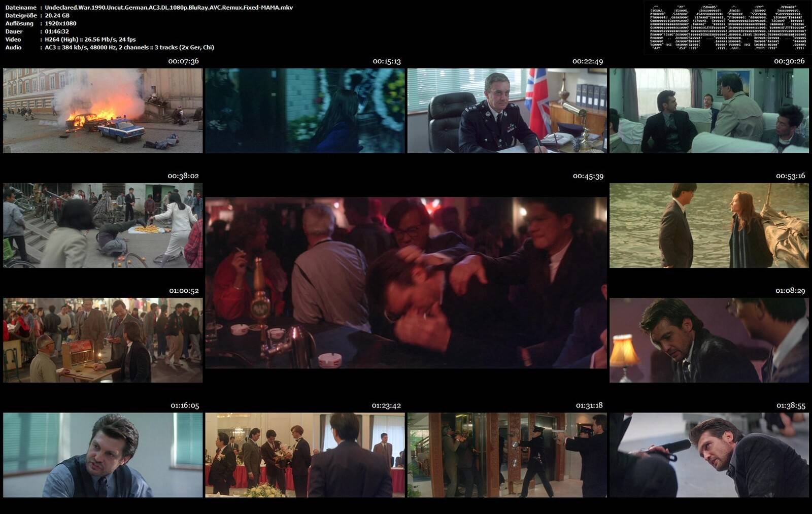This screenshot has width=812, height=514.
Task: Click the 00:22:49 timestamp label
Action: pos(588,61)
